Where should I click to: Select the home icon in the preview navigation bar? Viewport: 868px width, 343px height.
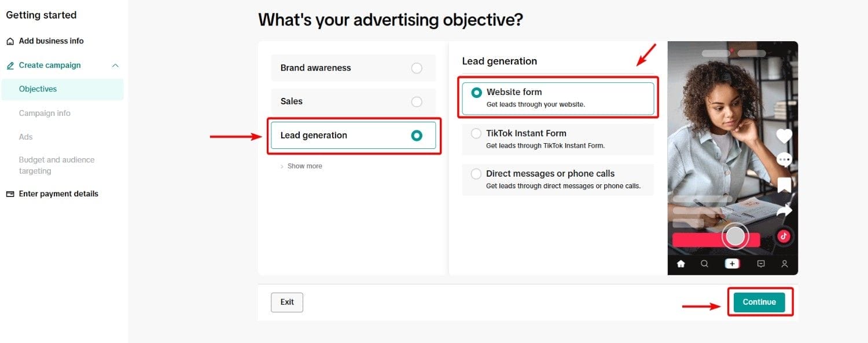coord(681,264)
